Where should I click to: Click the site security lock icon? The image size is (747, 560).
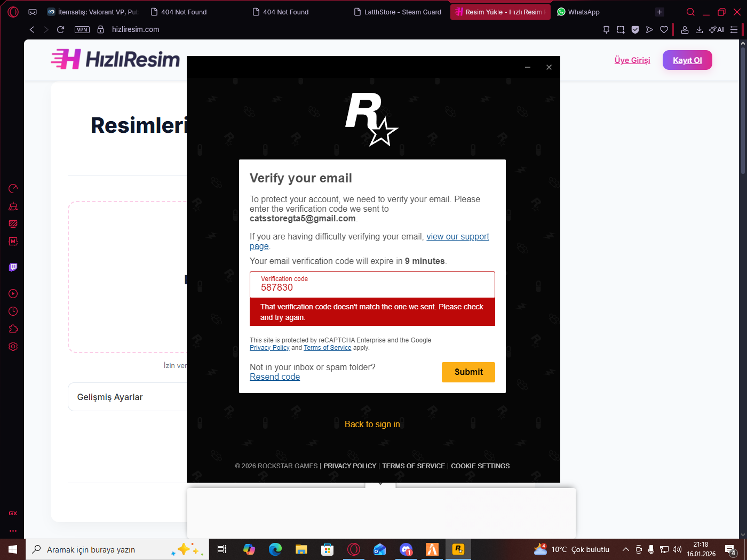click(x=100, y=29)
